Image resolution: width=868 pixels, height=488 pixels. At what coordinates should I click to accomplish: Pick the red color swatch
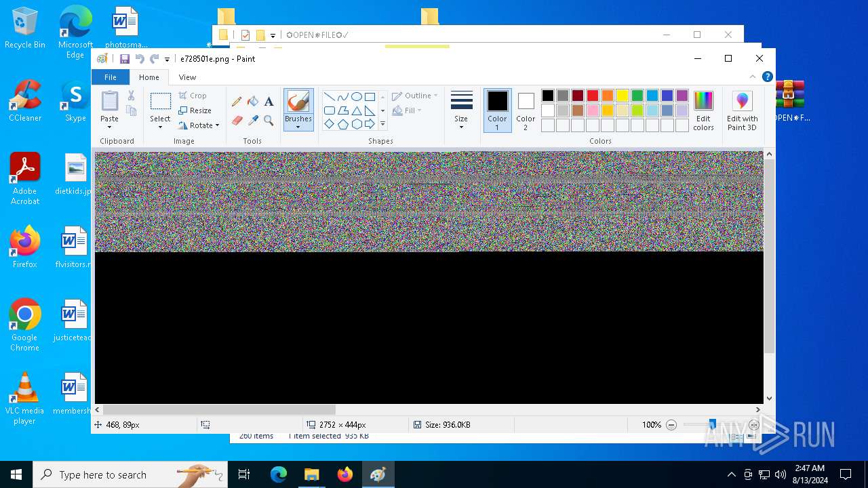(x=593, y=96)
